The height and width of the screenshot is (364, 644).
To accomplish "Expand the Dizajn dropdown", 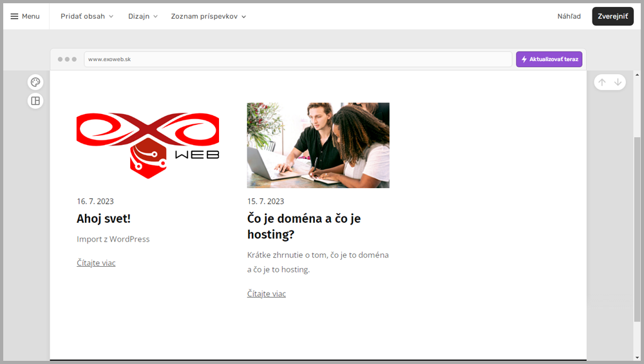I will point(142,17).
